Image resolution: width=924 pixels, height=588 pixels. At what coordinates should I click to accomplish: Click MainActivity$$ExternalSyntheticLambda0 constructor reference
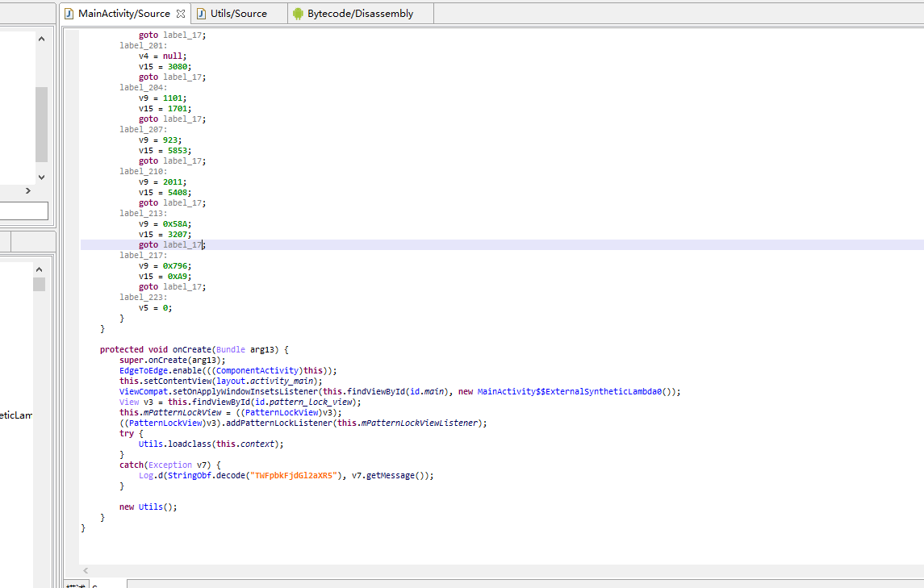(569, 391)
